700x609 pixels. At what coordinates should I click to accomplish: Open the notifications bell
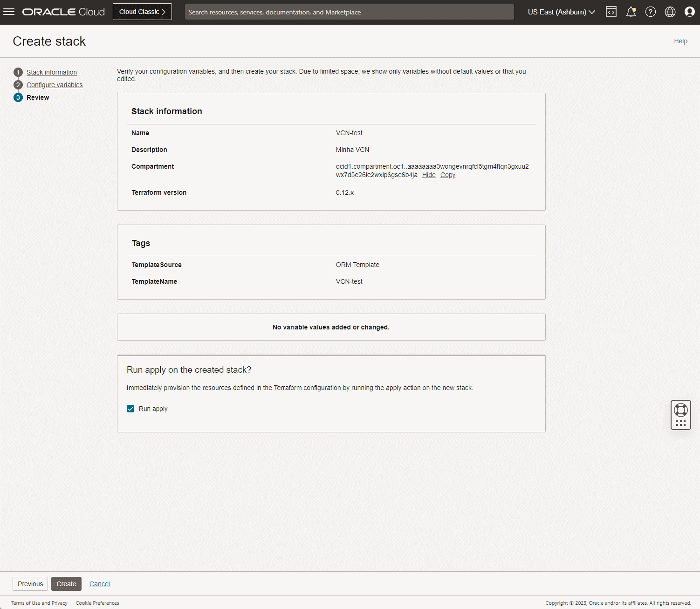[631, 12]
